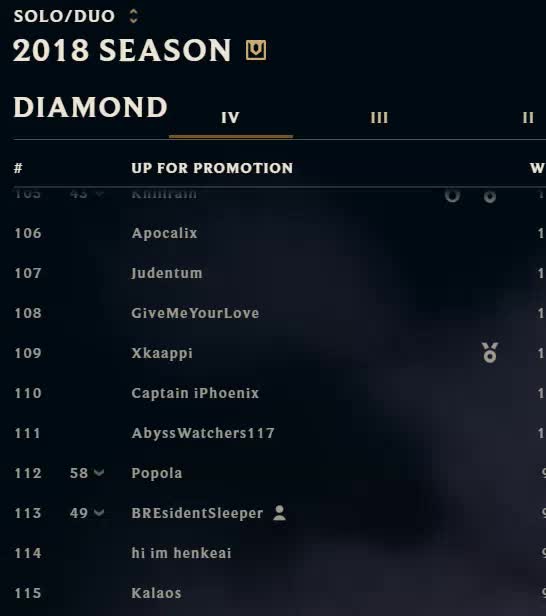Click the Kalaos row at rank 115

[273, 592]
